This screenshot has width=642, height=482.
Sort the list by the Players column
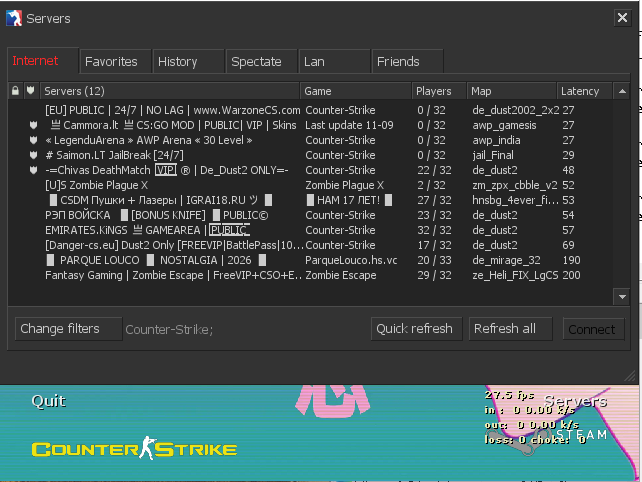[434, 91]
